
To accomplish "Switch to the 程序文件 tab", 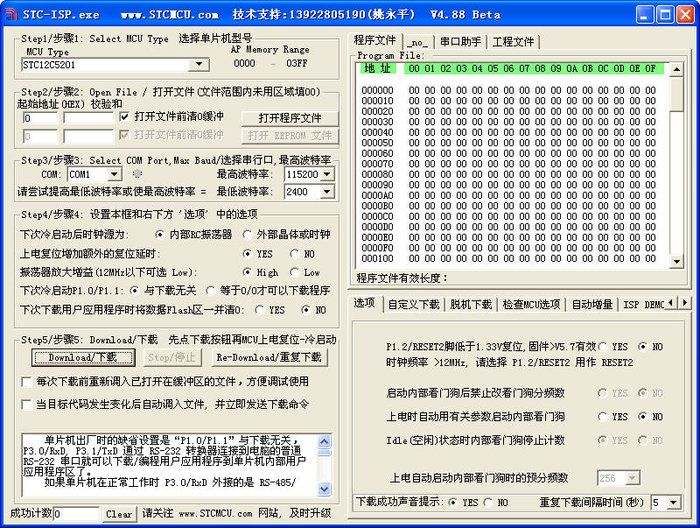I will 375,40.
